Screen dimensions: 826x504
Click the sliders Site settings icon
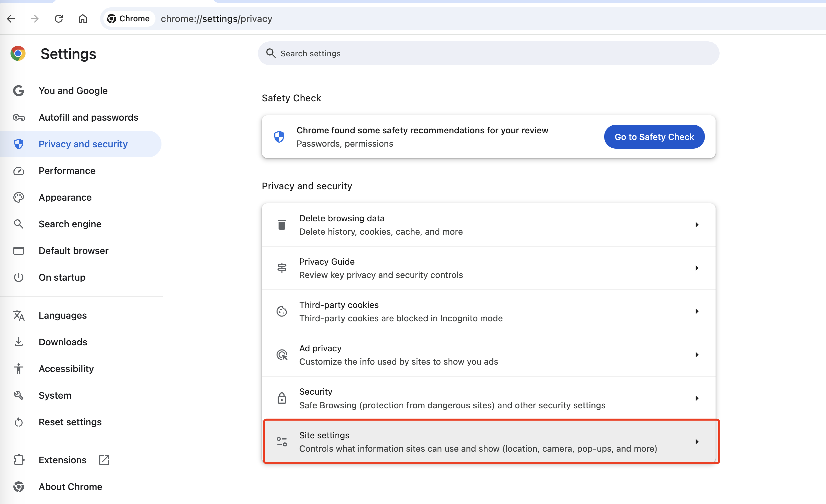tap(282, 442)
